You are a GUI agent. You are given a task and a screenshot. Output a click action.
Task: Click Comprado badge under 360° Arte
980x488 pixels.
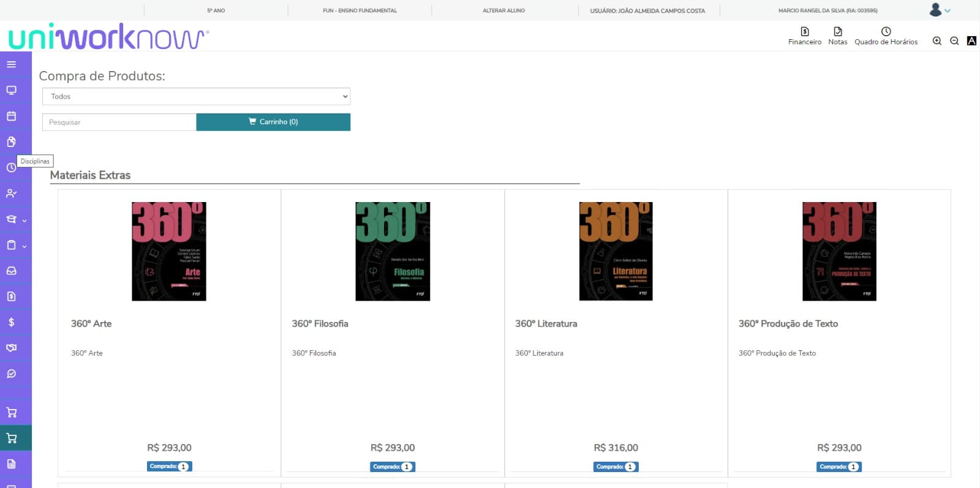(169, 467)
